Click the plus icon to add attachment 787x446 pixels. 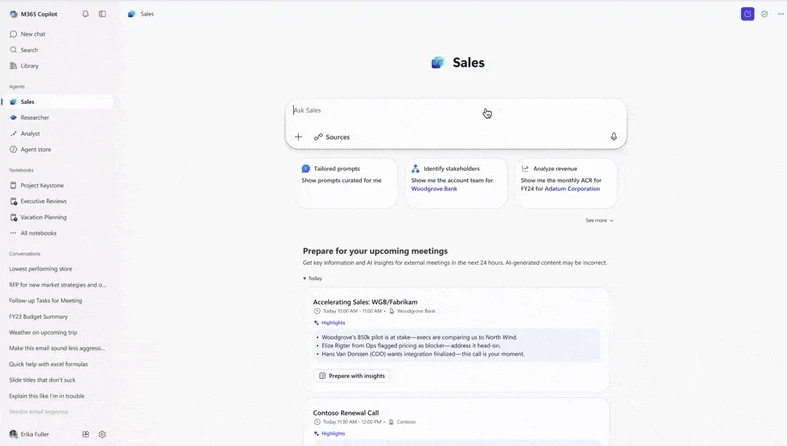(x=298, y=137)
